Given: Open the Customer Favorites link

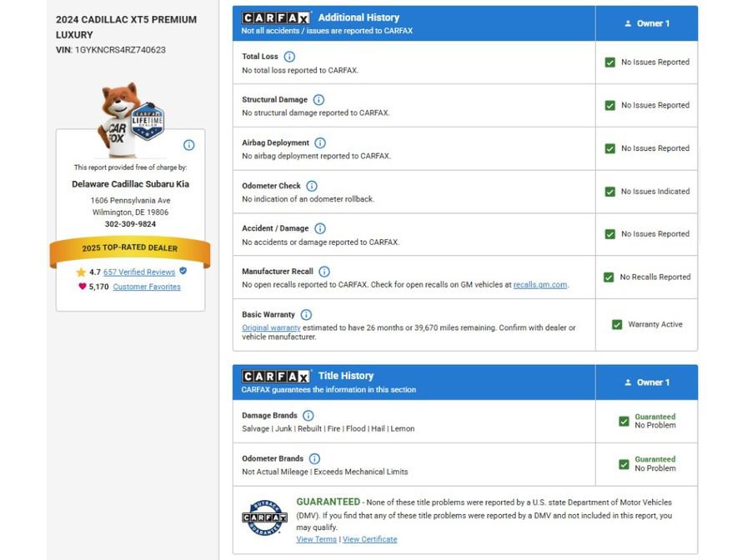Looking at the screenshot, I should (x=147, y=287).
